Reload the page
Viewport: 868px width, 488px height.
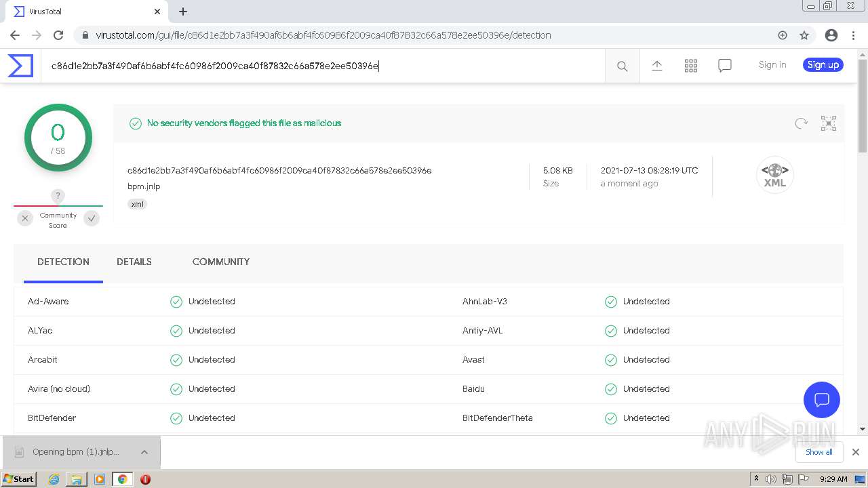pyautogui.click(x=58, y=35)
